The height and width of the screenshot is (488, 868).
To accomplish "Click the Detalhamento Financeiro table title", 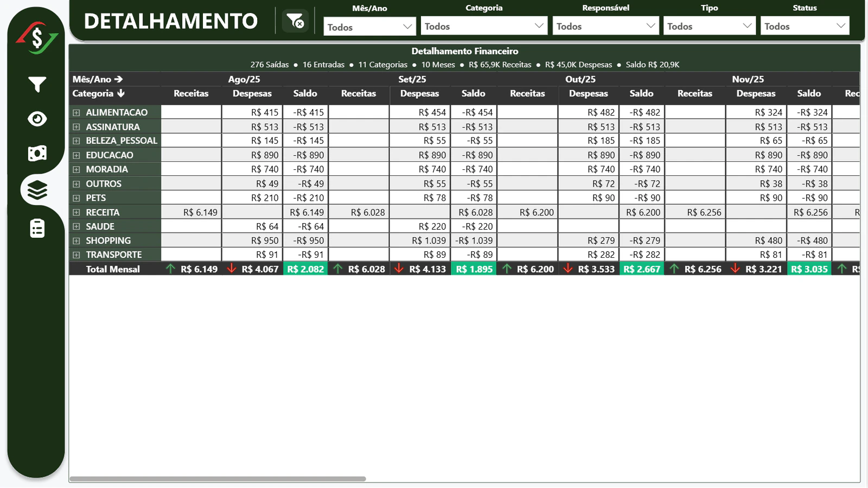I will pos(465,51).
